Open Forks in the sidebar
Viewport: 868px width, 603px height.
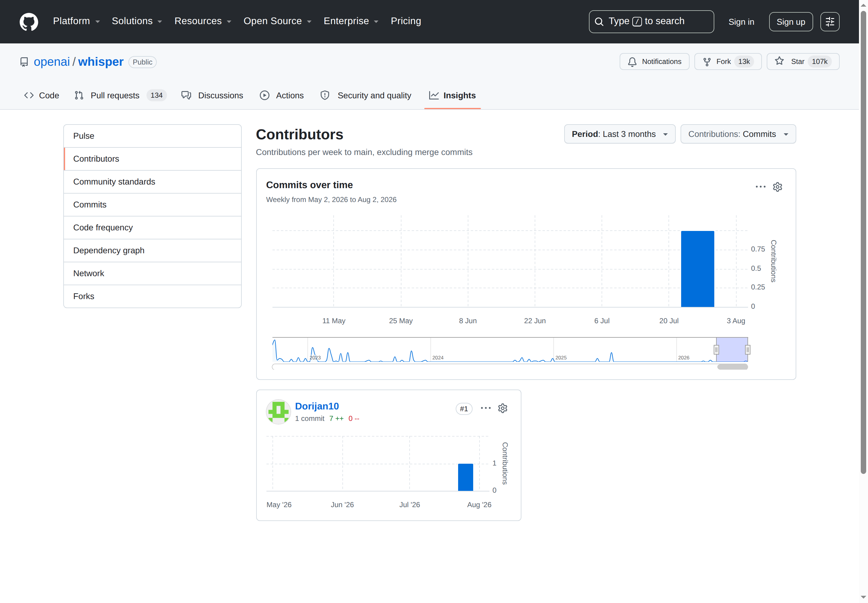click(152, 297)
